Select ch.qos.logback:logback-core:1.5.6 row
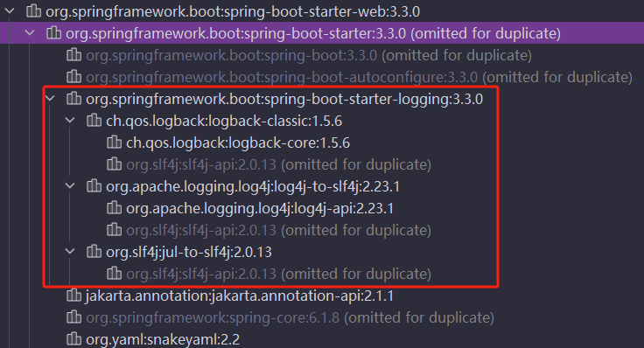644x348 pixels. click(x=238, y=143)
